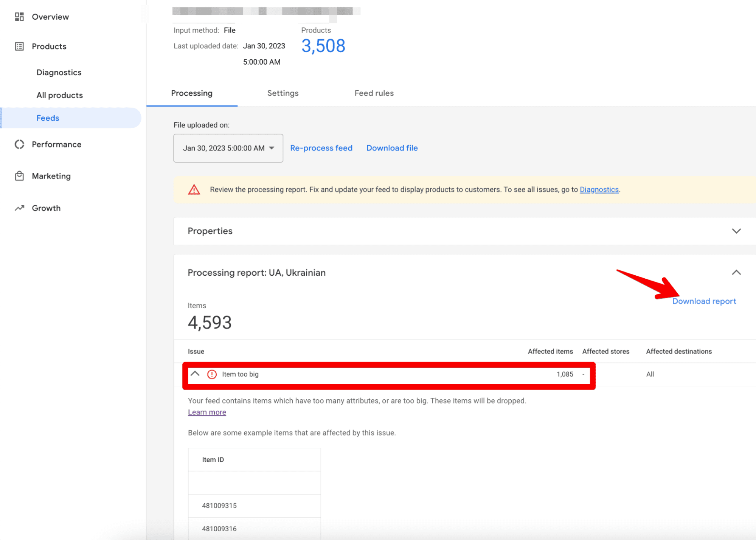Click the Growth trend arrow icon

click(x=19, y=208)
